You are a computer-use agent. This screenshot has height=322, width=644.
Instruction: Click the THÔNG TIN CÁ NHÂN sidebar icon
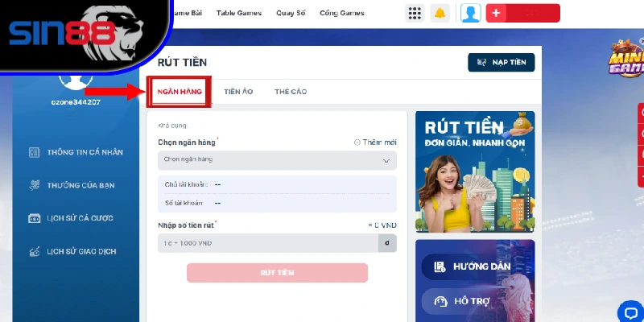[x=34, y=152]
